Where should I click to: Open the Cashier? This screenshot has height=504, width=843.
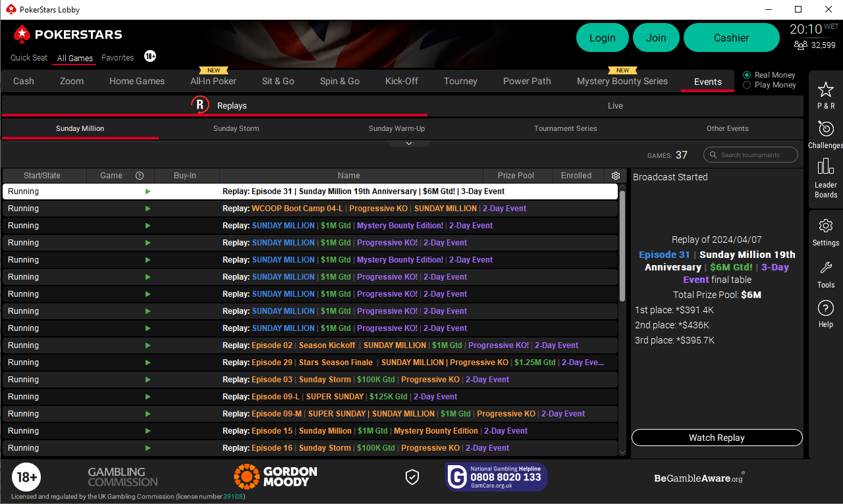732,38
